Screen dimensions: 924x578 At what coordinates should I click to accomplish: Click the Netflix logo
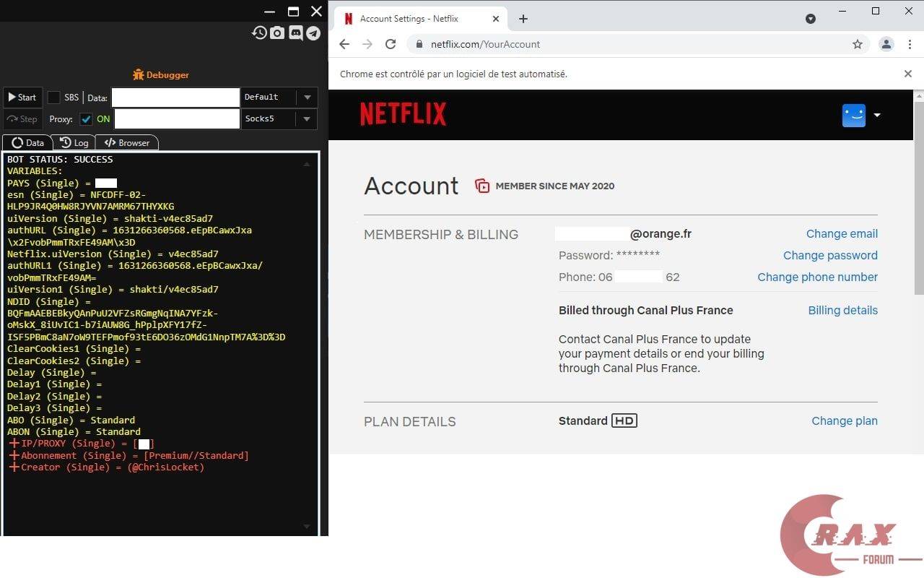pos(404,114)
